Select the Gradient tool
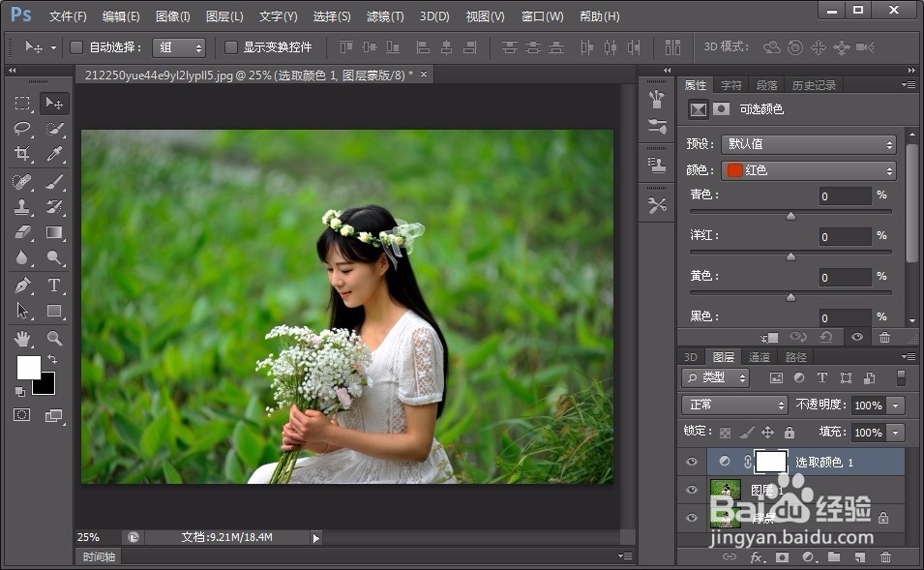 click(54, 232)
